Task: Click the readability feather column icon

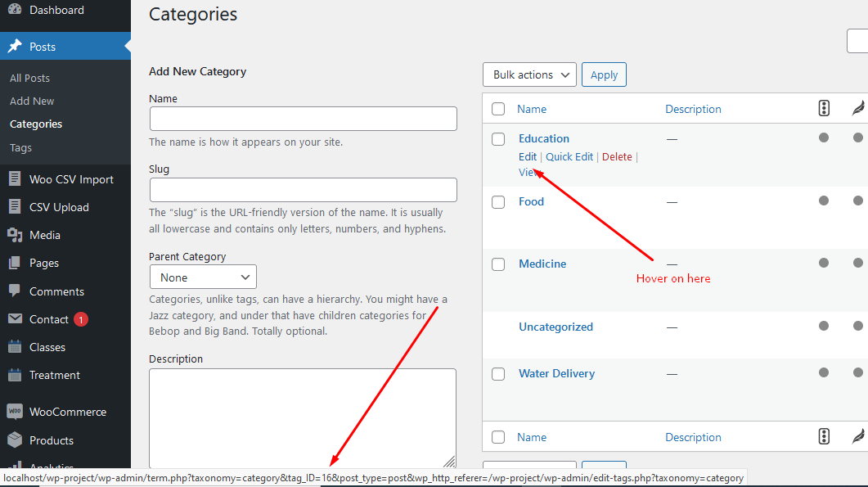Action: click(x=858, y=108)
